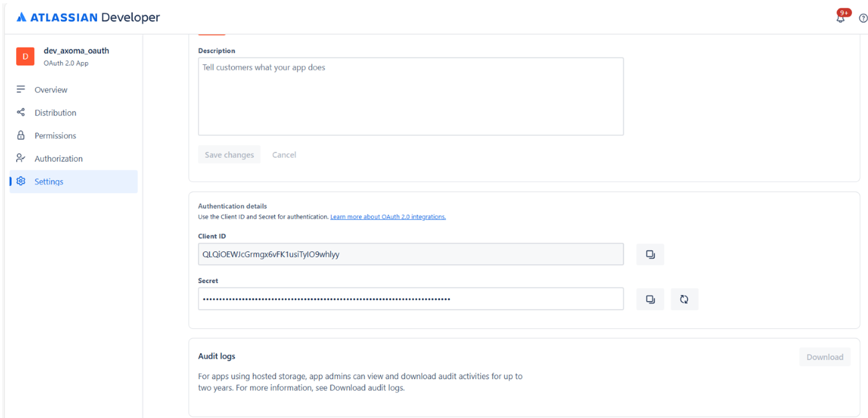Screen dimensions: 868x418
Task: Click the help question mark icon
Action: 863,18
